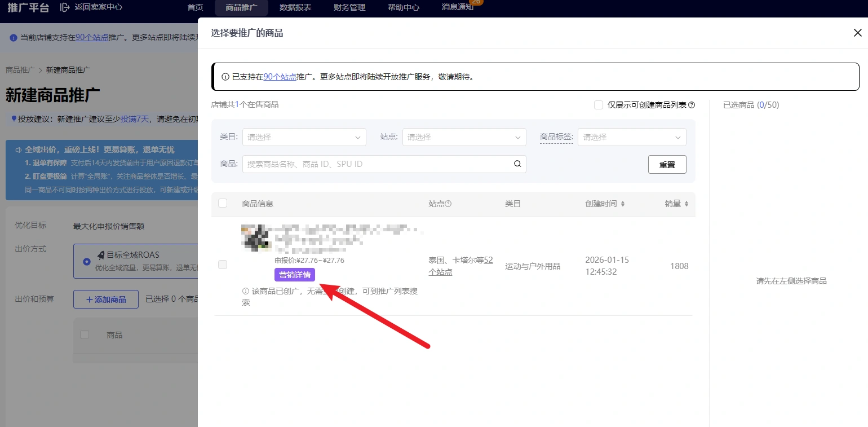Click the 运动与户外用品 category cell

coord(533,266)
